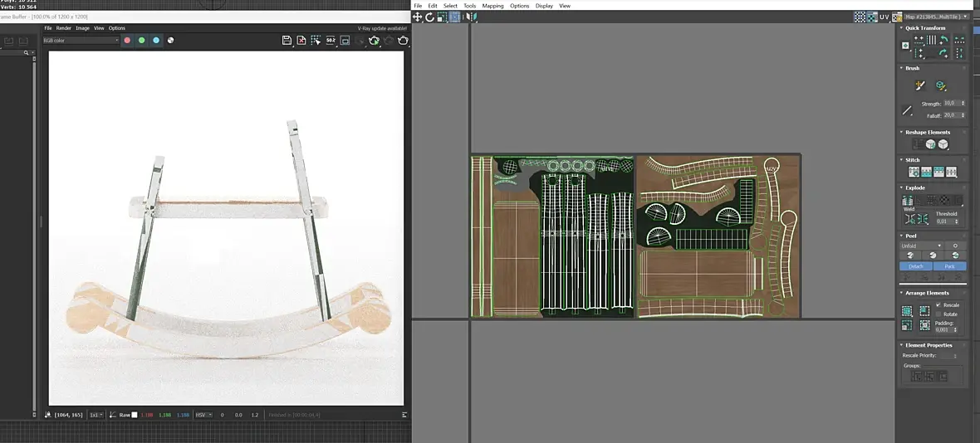Enable the Rotate checkbox in Arrange Elements
Screen dimensions: 980x443
tap(938, 314)
